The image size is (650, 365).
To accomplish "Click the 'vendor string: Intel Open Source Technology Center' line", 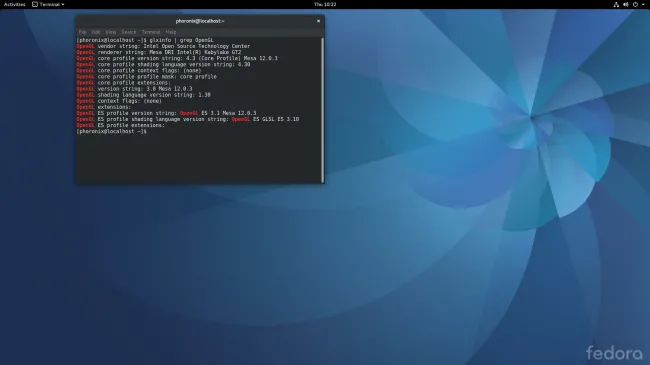I will pyautogui.click(x=163, y=46).
